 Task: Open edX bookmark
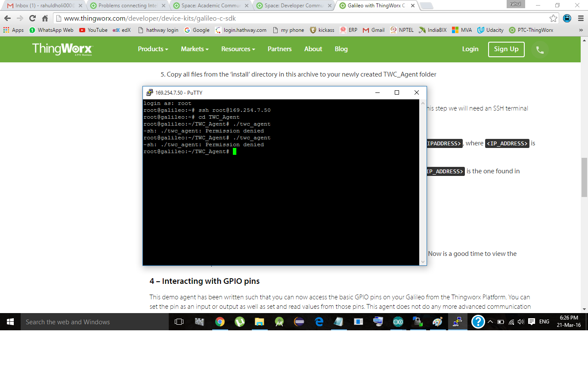[121, 30]
